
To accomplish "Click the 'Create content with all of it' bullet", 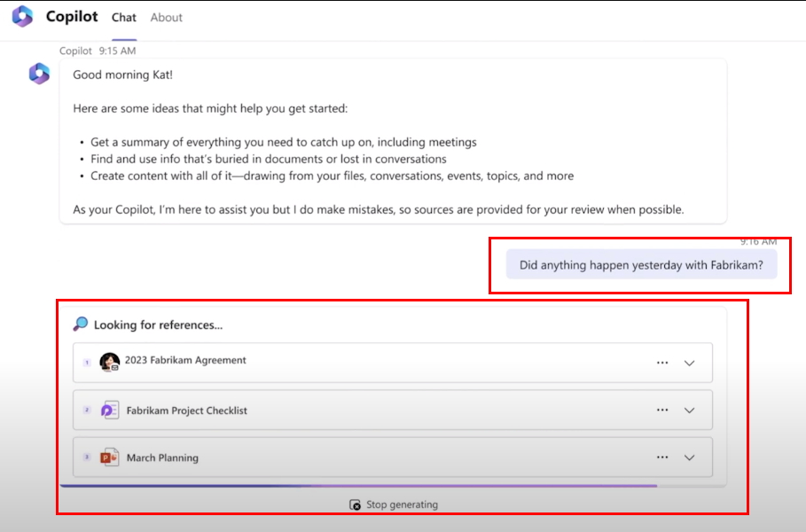I will pos(332,176).
